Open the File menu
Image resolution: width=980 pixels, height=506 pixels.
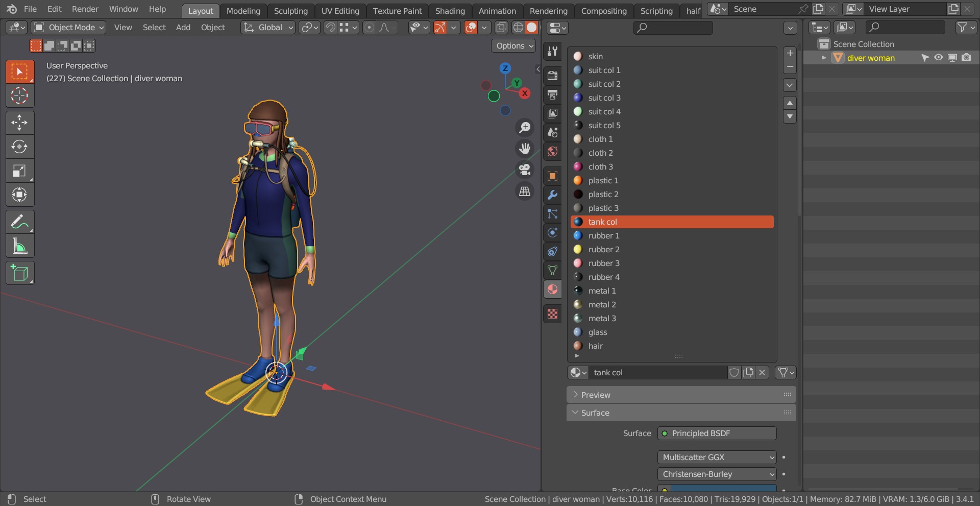(x=30, y=9)
